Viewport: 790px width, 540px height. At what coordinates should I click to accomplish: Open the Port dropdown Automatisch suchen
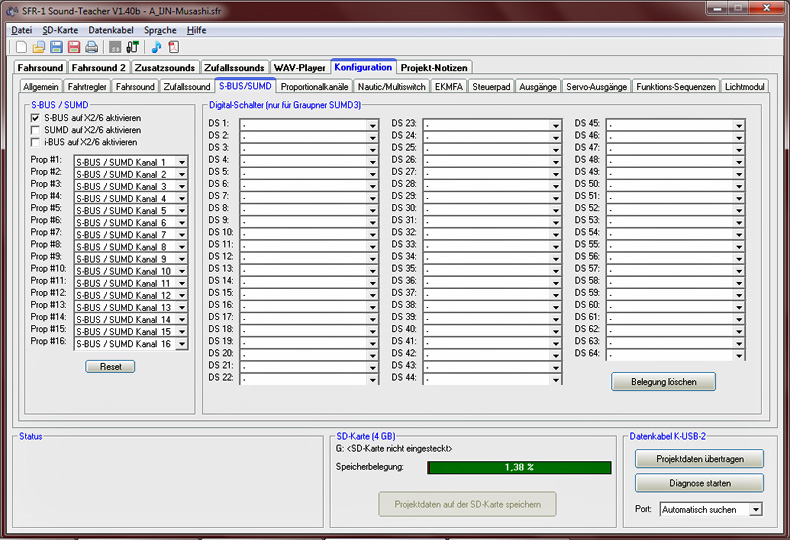coord(755,510)
